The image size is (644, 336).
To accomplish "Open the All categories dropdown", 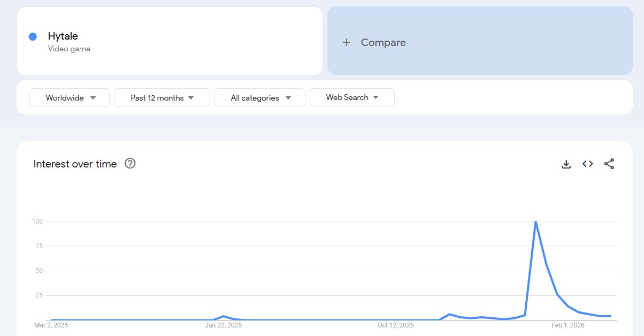I will click(x=260, y=98).
